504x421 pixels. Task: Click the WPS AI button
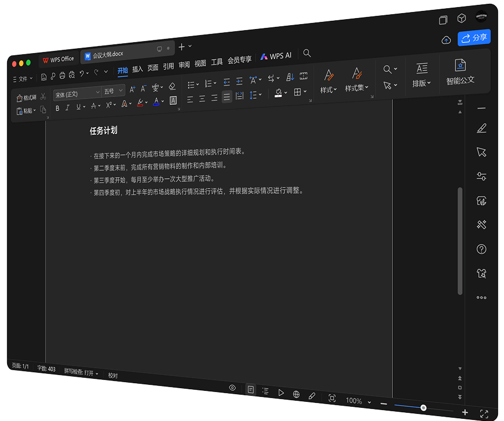[276, 56]
